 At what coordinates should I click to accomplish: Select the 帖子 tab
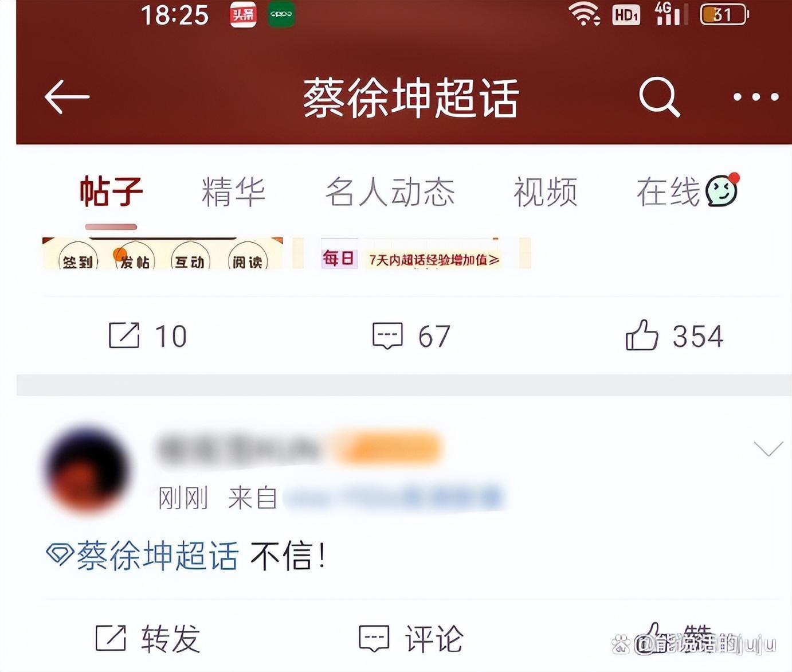pos(111,192)
